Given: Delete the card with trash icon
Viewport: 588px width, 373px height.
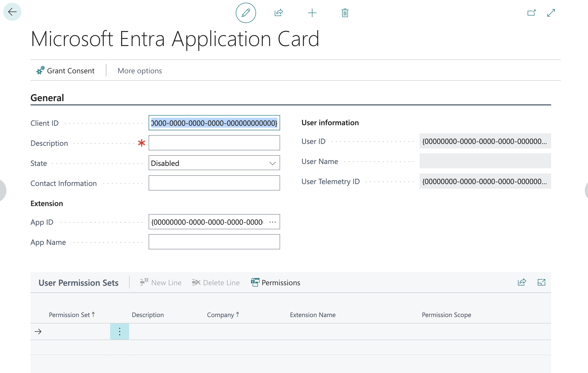Looking at the screenshot, I should tap(345, 13).
